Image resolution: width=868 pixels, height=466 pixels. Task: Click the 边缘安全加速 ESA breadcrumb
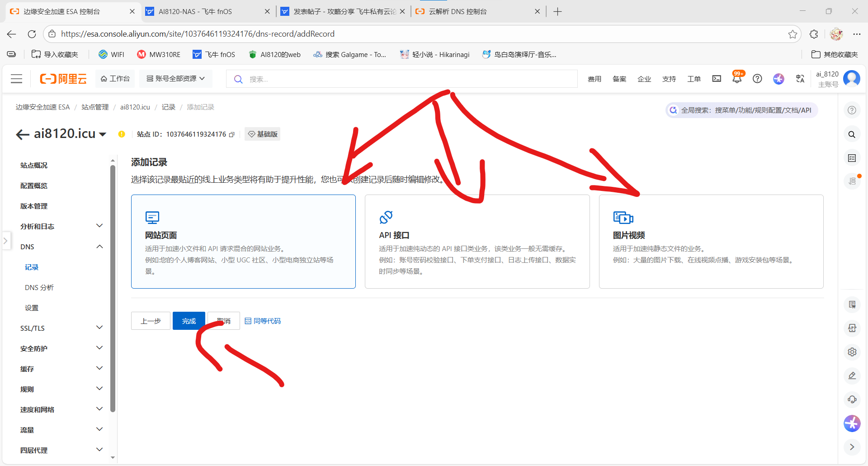pyautogui.click(x=43, y=107)
